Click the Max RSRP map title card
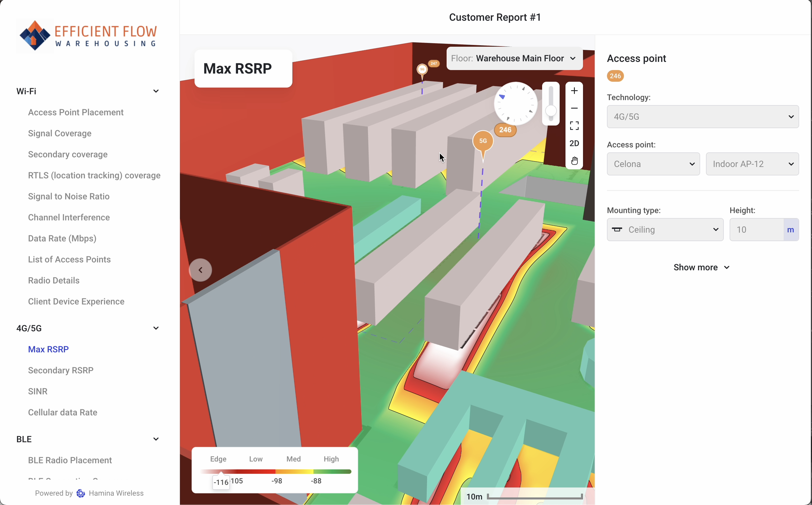The image size is (812, 505). point(243,69)
